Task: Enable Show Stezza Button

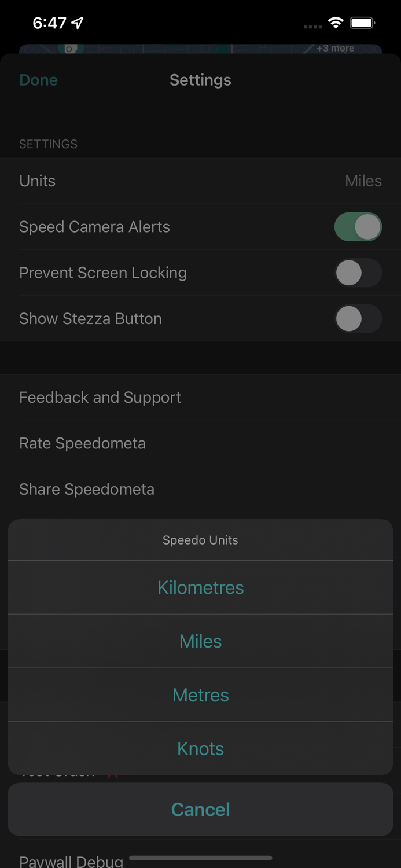Action: 358,318
